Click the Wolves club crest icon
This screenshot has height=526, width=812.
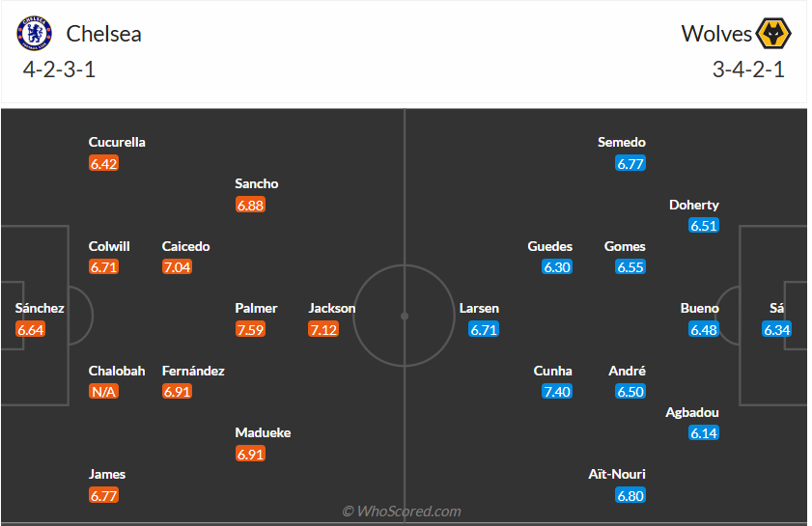point(774,34)
